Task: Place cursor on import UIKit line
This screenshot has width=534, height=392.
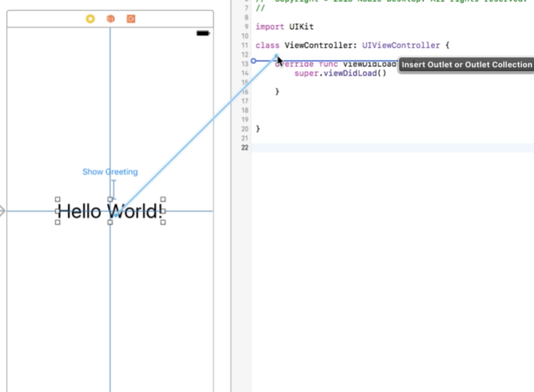Action: click(284, 27)
